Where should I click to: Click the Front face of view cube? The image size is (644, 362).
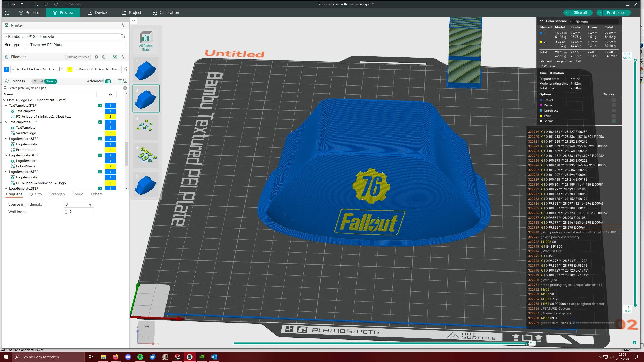point(146,337)
